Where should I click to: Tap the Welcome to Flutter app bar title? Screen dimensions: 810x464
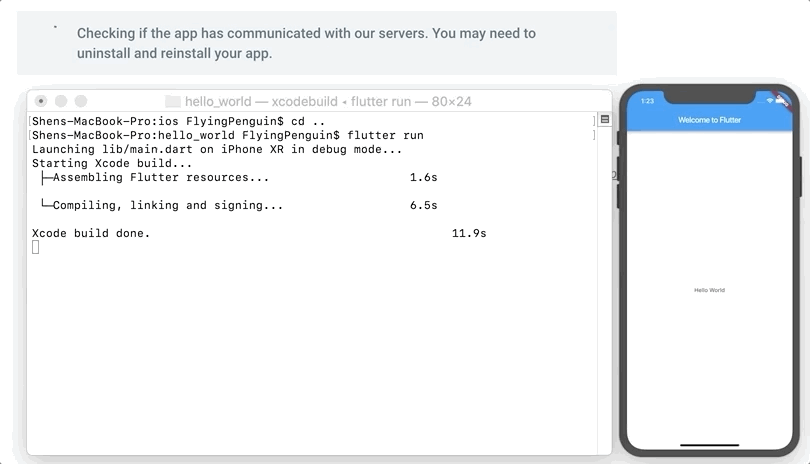click(x=709, y=120)
